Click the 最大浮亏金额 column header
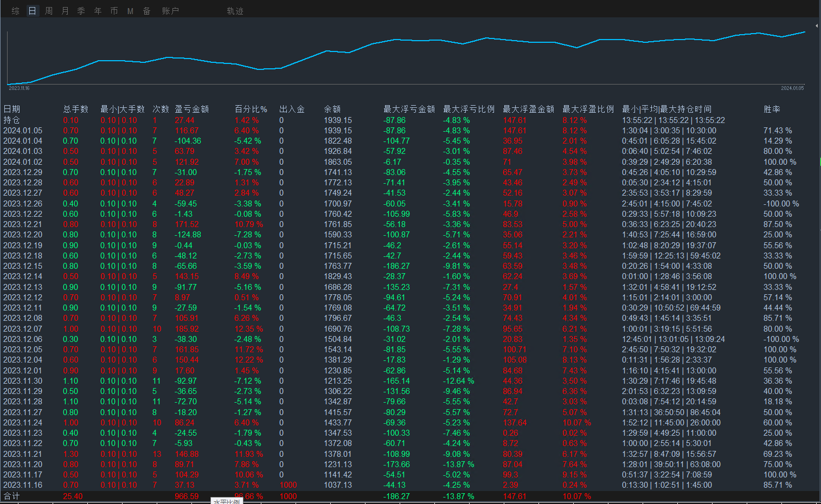Image resolution: width=821 pixels, height=504 pixels. pos(409,109)
